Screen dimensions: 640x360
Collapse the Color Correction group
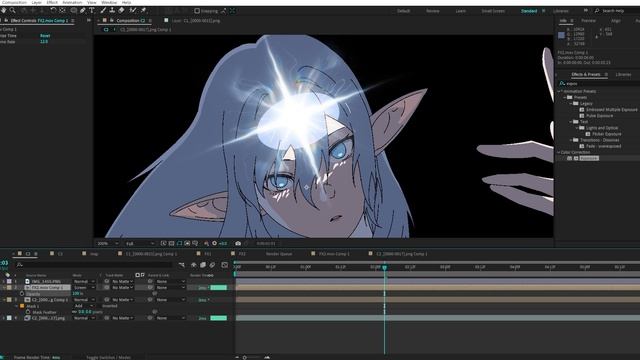[559, 152]
